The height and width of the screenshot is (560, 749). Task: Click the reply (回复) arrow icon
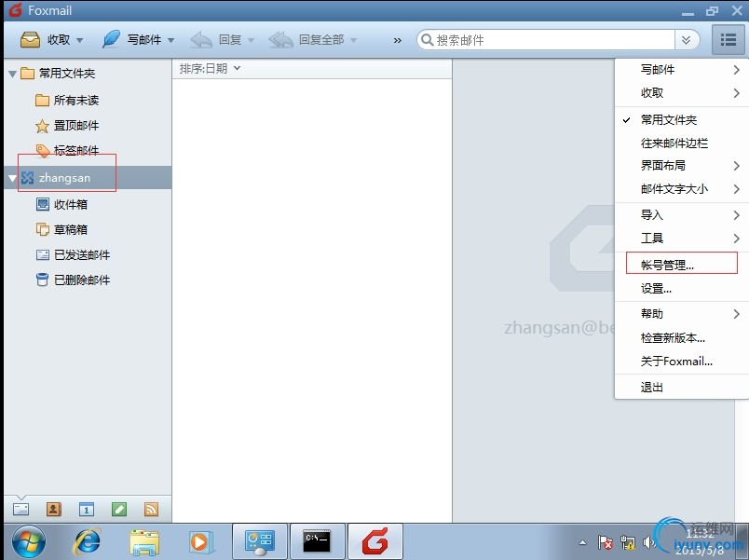click(200, 40)
